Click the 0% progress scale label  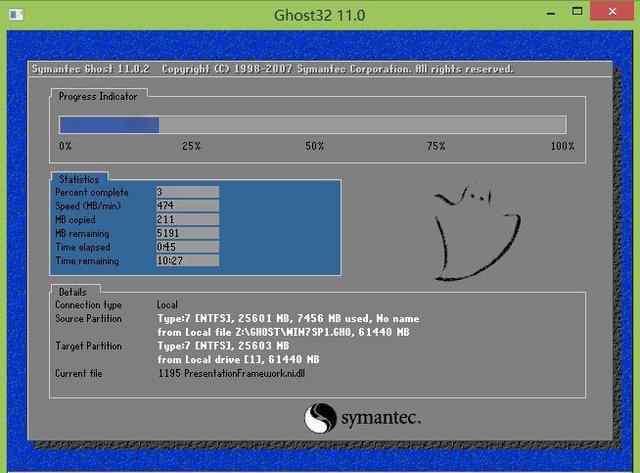click(x=65, y=146)
